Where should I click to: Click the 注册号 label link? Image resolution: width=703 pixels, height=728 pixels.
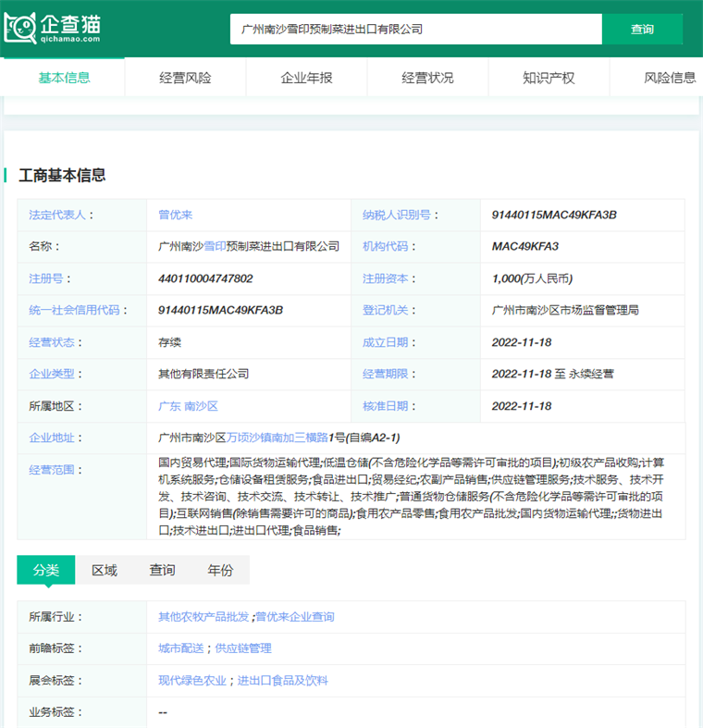(x=46, y=278)
